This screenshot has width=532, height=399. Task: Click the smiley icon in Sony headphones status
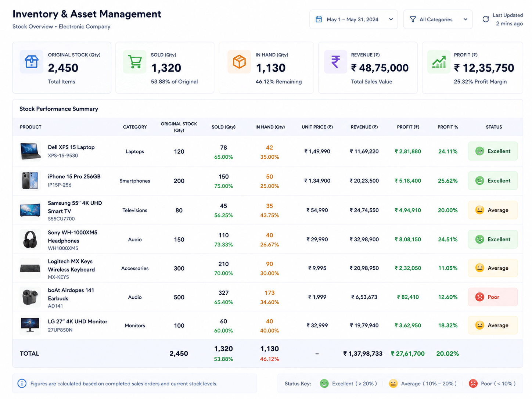tap(479, 239)
